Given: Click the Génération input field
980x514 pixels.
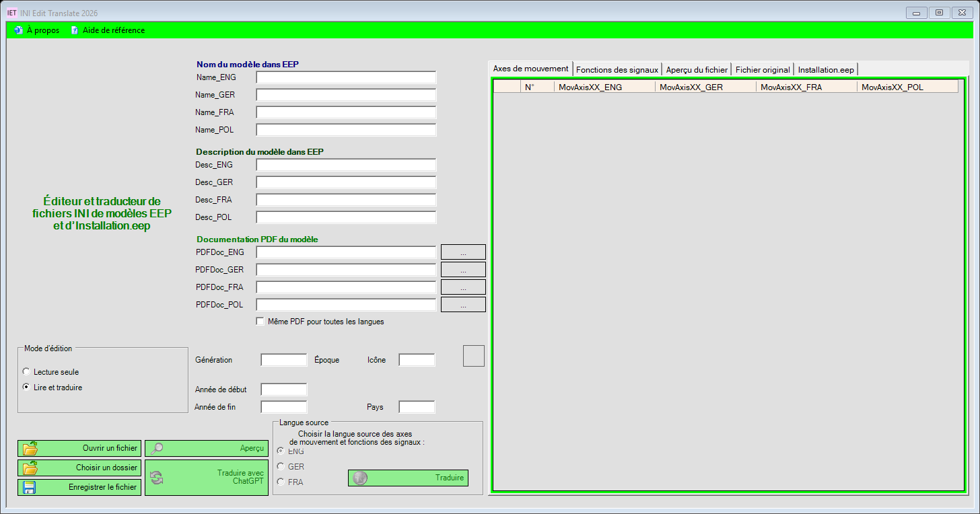Looking at the screenshot, I should [284, 360].
